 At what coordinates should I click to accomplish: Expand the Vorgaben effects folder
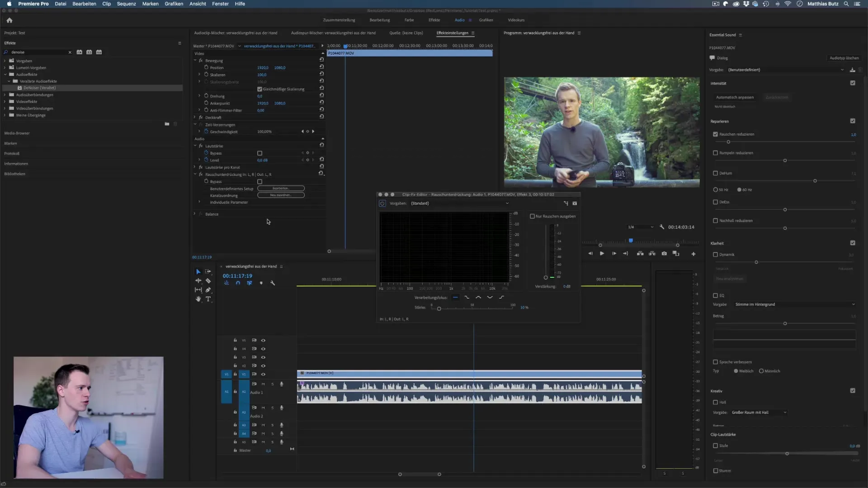click(5, 61)
